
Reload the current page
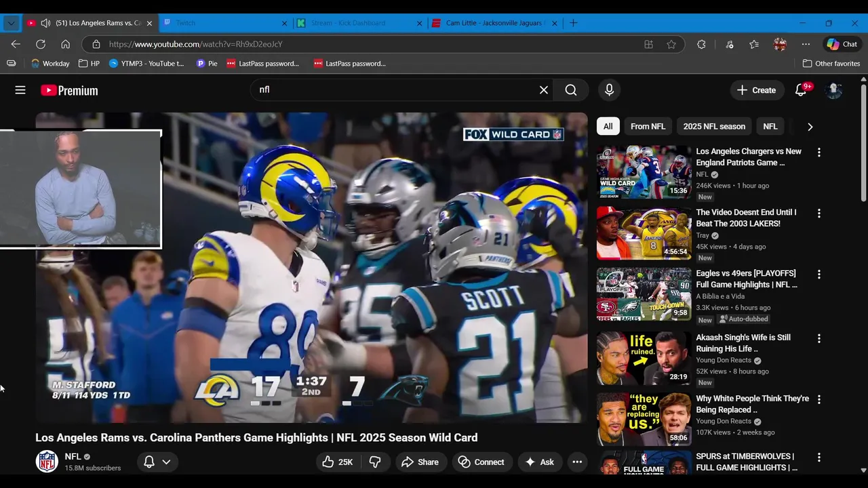pos(41,44)
